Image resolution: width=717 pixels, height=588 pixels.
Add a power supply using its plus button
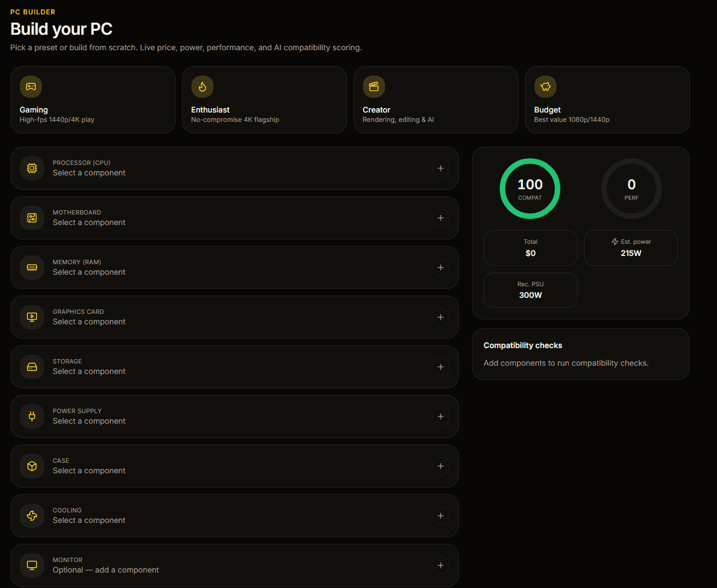441,416
